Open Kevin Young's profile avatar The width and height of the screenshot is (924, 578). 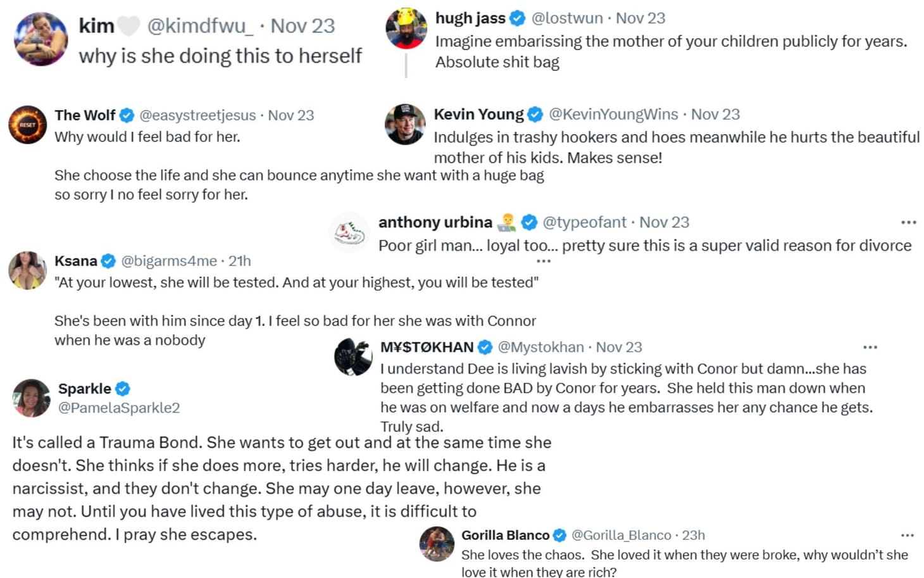pyautogui.click(x=405, y=124)
